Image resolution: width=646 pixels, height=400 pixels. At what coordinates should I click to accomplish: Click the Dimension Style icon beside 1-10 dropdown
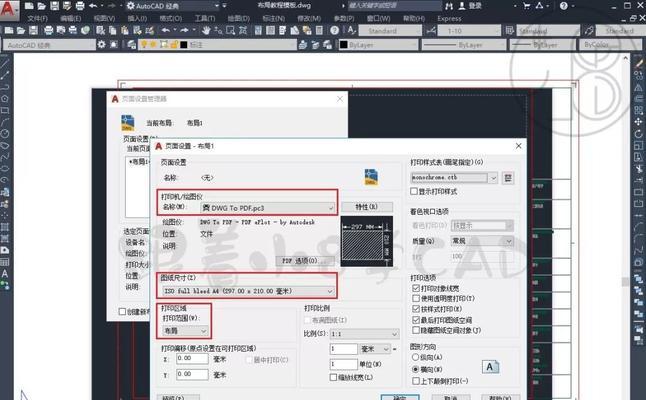pyautogui.click(x=431, y=30)
